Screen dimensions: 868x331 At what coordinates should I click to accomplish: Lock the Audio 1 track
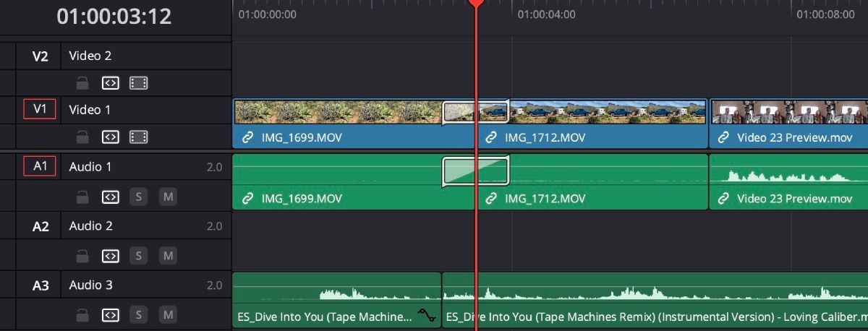click(x=83, y=196)
